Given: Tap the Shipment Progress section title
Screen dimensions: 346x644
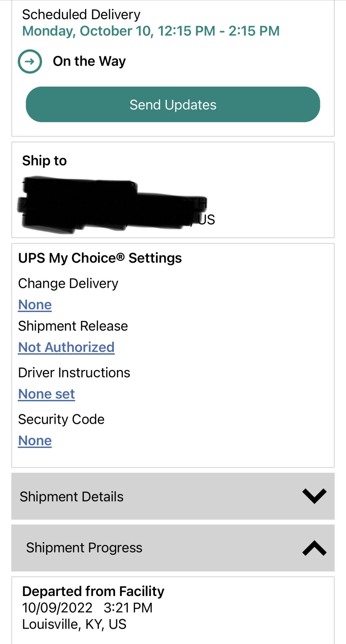Looking at the screenshot, I should (x=84, y=548).
